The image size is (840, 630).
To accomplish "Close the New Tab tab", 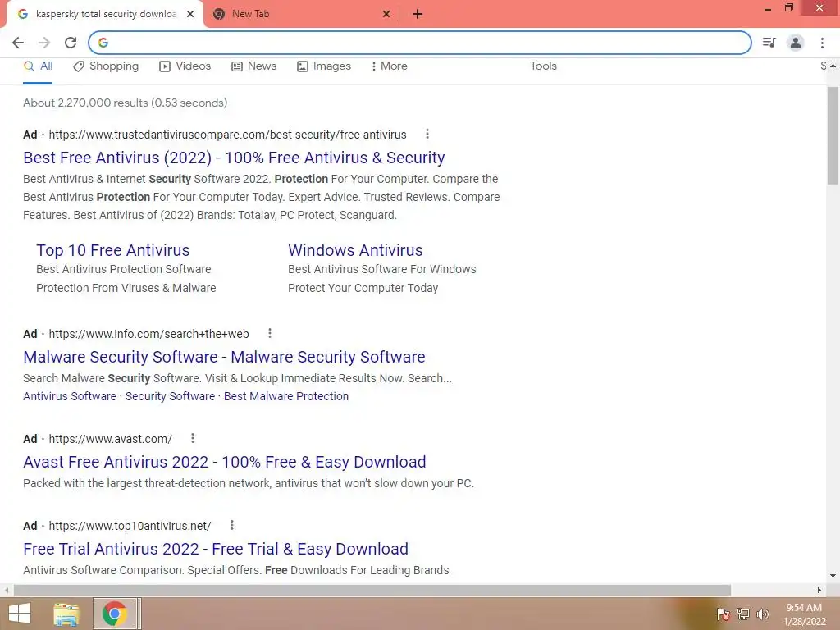I will (x=386, y=15).
